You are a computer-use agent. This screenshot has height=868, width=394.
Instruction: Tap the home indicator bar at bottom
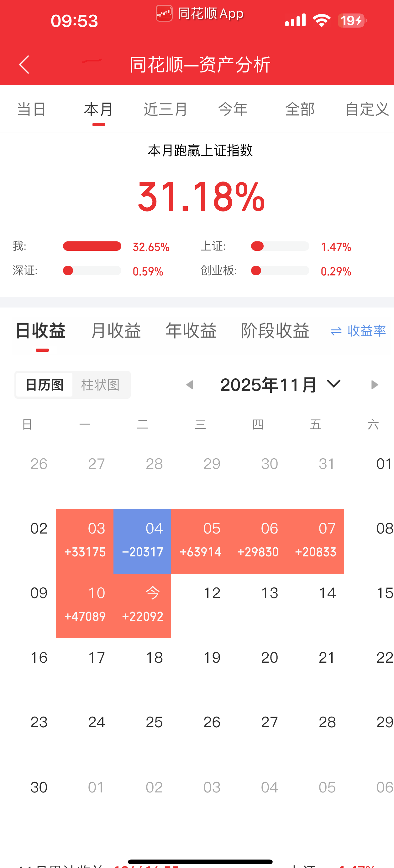[x=200, y=862]
